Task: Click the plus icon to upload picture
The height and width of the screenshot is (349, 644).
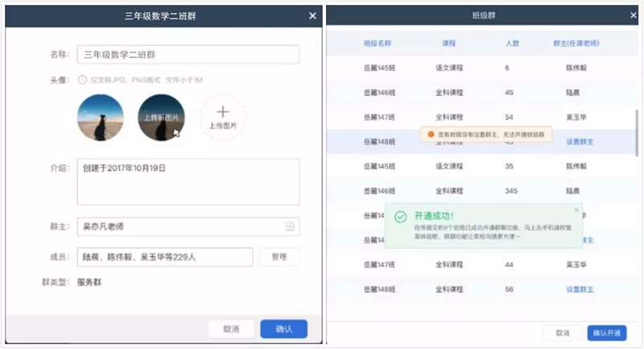Action: [223, 113]
